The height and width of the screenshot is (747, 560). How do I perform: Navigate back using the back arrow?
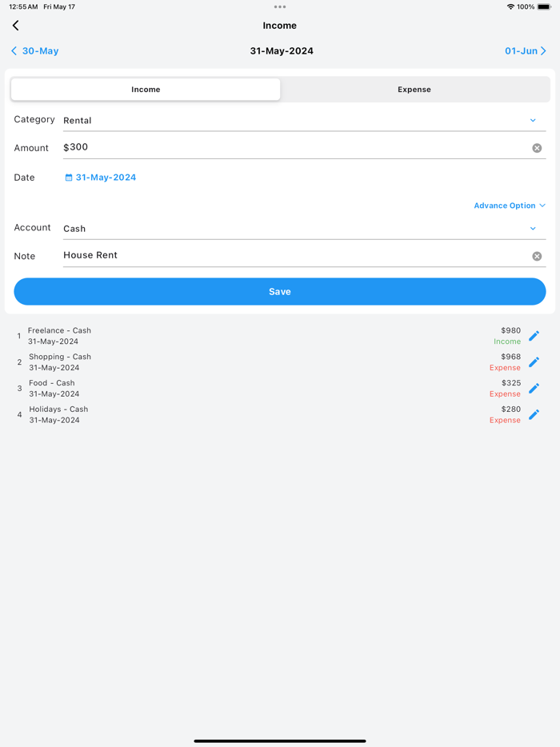[x=15, y=25]
